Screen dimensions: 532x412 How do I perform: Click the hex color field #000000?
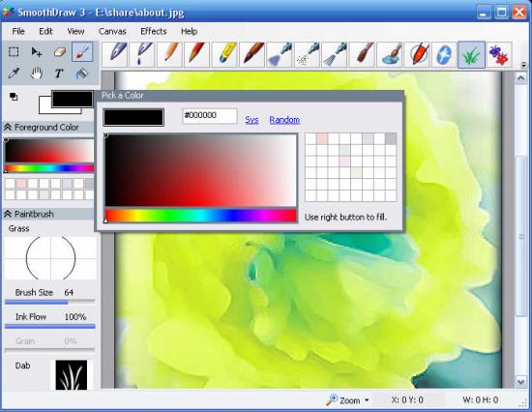click(x=210, y=116)
